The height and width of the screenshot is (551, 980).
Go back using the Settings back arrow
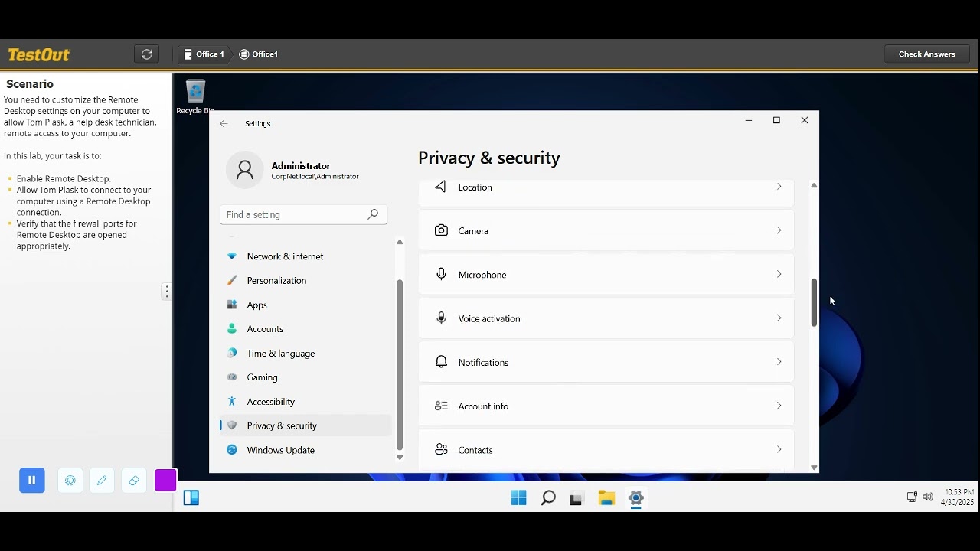224,123
